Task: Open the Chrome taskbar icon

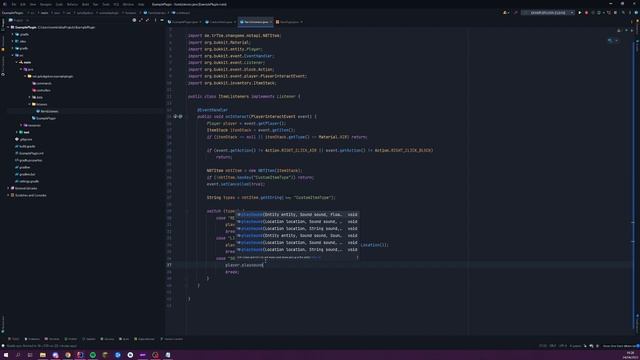Action: (68, 355)
